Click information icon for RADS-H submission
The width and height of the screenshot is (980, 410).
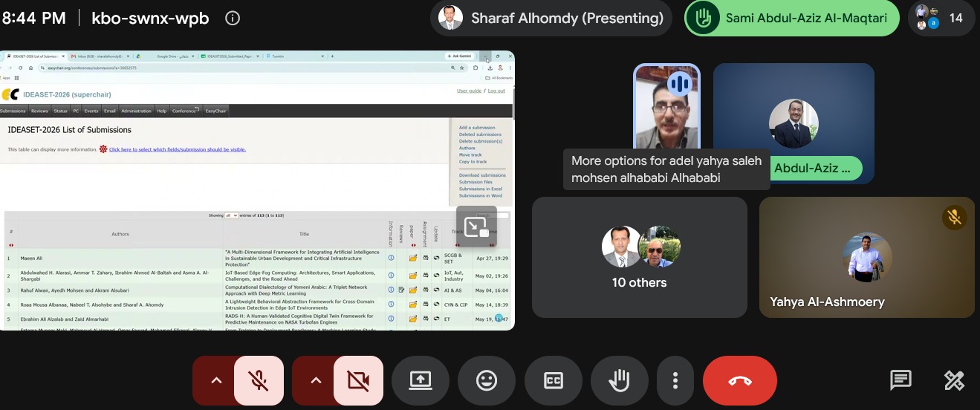pyautogui.click(x=391, y=318)
